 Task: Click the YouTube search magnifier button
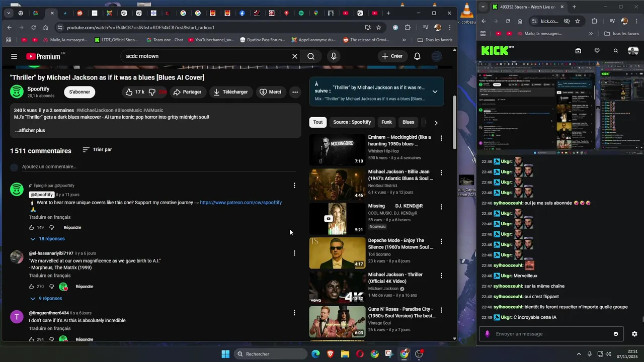pos(311,56)
